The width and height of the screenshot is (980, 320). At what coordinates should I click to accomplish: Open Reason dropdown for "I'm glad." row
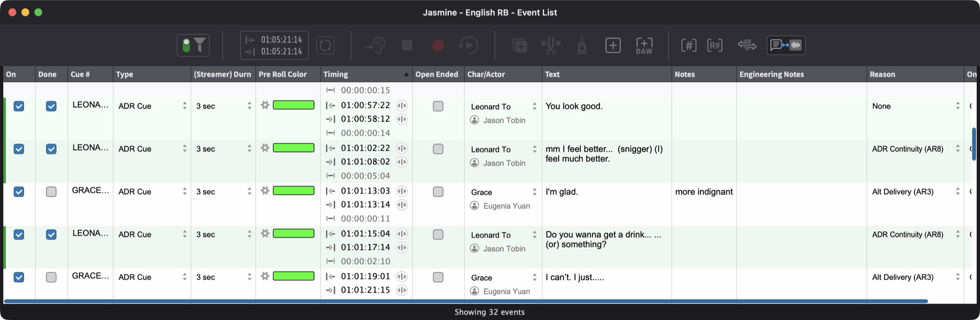point(915,192)
